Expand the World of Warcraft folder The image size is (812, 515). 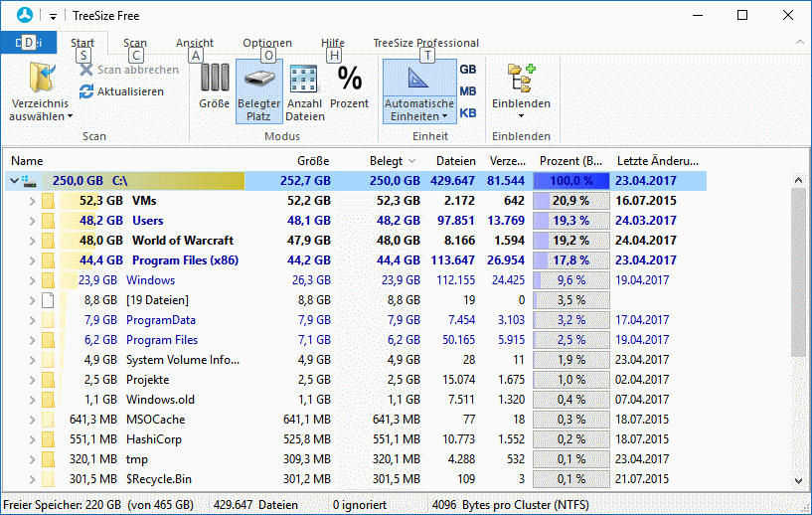32,241
